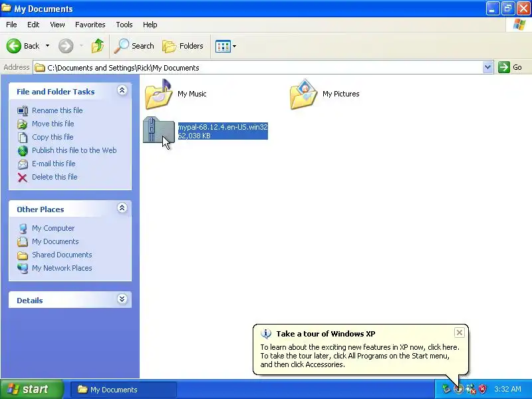Select the mypal zip archive icon
This screenshot has height=399, width=532.
pos(158,130)
